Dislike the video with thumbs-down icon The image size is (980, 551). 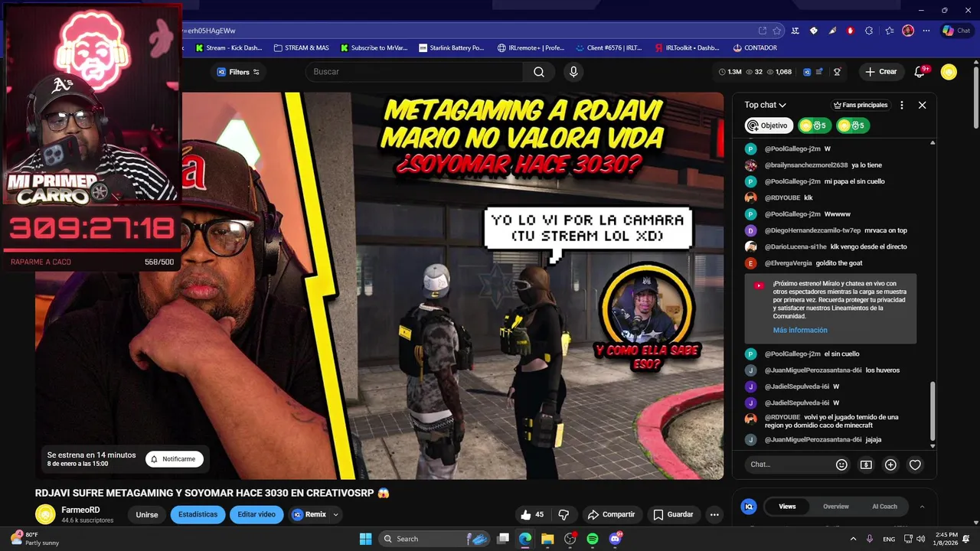tap(563, 514)
